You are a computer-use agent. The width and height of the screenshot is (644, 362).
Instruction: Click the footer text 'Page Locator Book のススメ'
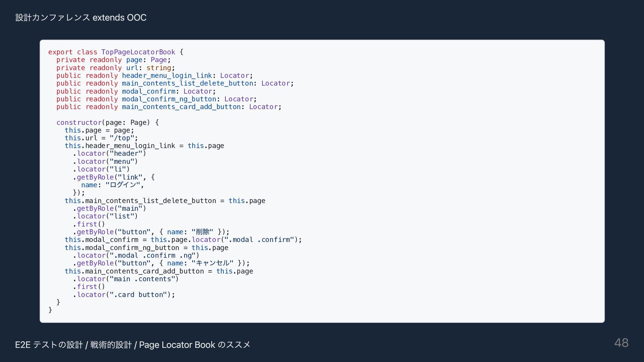coord(195,345)
